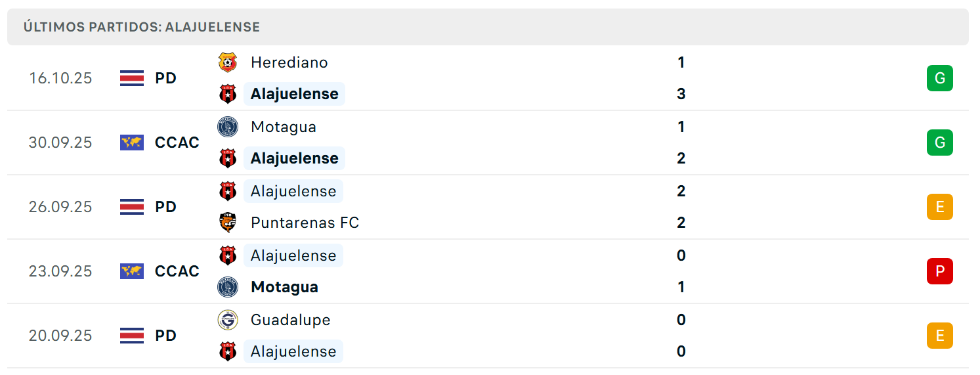Click the date 26.09.25
This screenshot has width=980, height=375.
[x=60, y=207]
